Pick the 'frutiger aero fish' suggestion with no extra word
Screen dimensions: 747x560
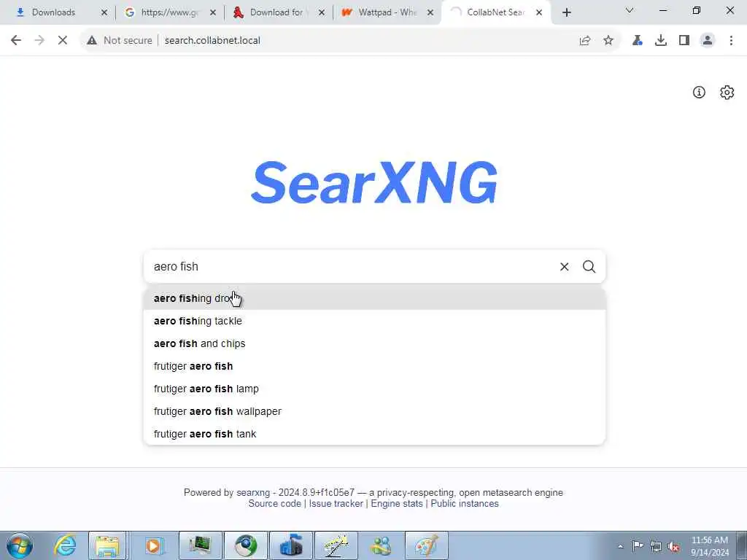(x=374, y=366)
